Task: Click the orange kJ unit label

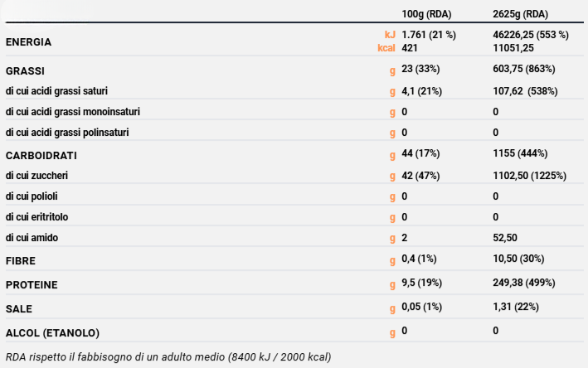Action: [x=390, y=35]
